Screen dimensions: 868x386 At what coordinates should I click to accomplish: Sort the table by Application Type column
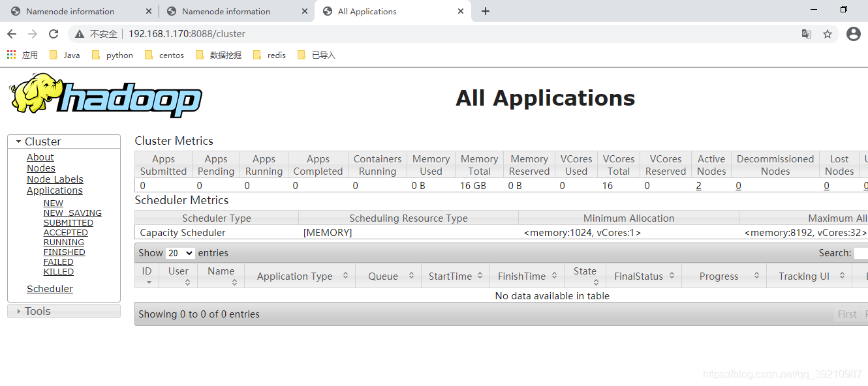(x=300, y=276)
